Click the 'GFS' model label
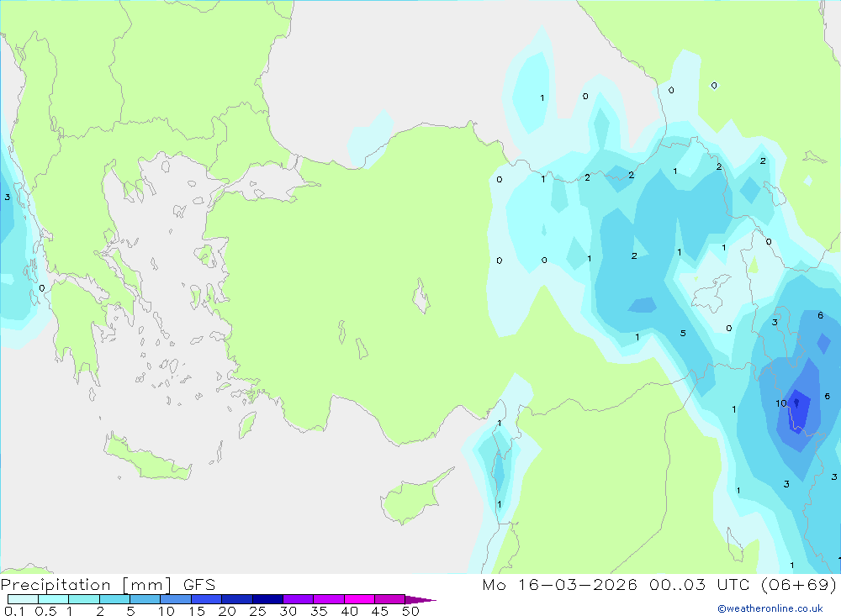This screenshot has height=616, width=841. click(199, 584)
